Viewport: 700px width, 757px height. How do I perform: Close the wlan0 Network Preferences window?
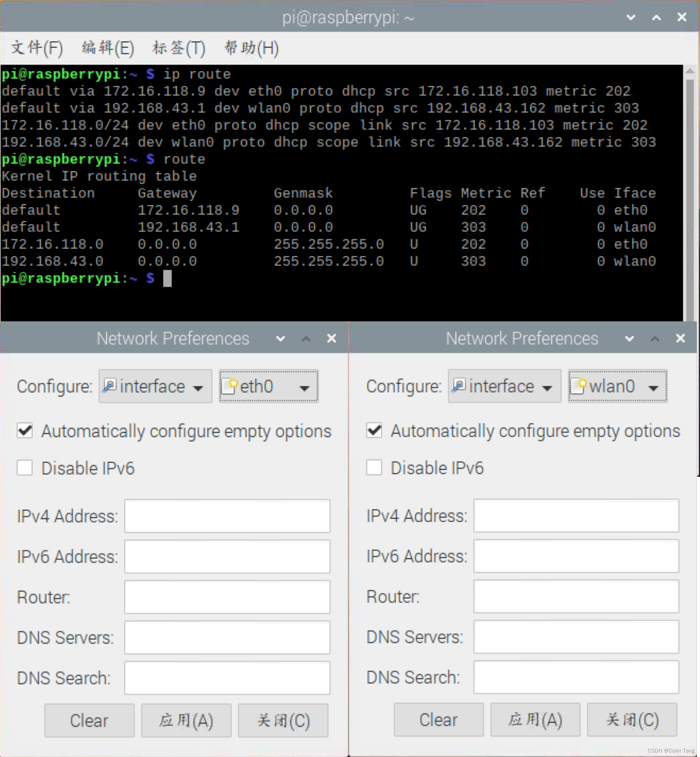pyautogui.click(x=680, y=338)
